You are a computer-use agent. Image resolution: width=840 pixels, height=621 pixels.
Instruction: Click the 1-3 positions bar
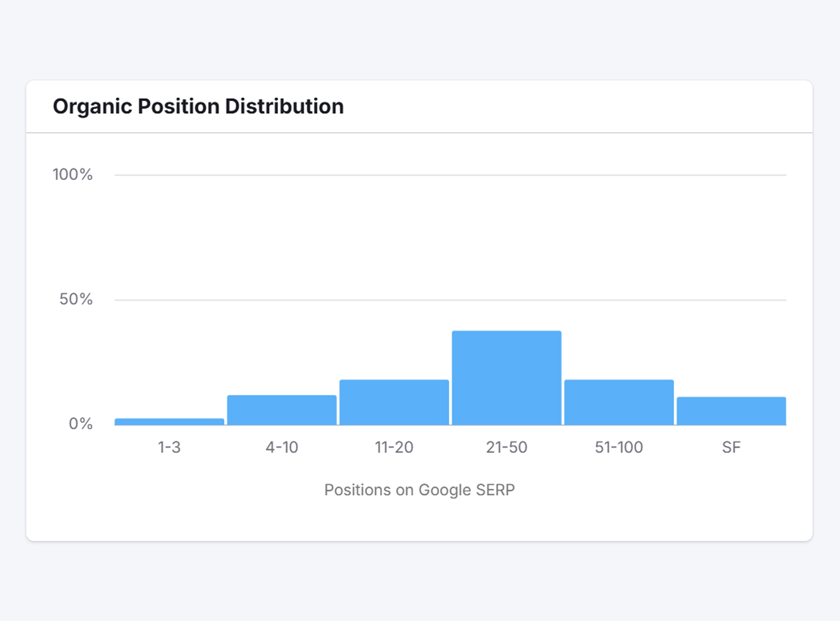(x=169, y=422)
